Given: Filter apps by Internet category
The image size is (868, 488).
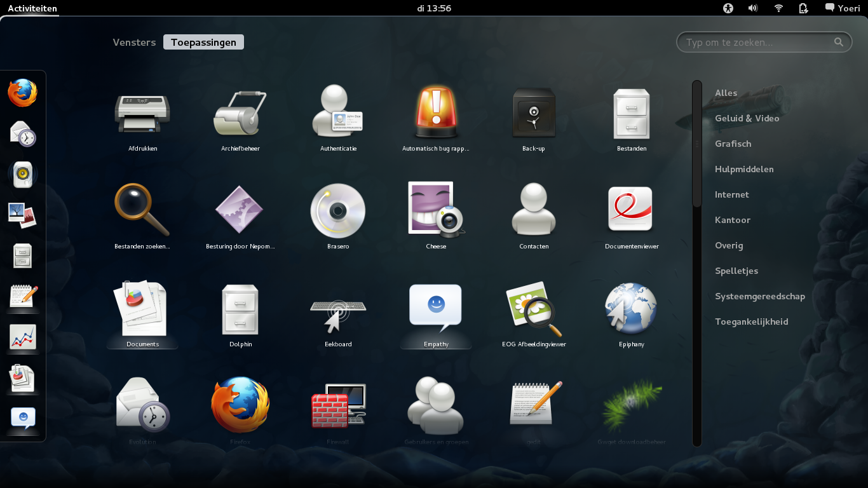Looking at the screenshot, I should coord(732,194).
